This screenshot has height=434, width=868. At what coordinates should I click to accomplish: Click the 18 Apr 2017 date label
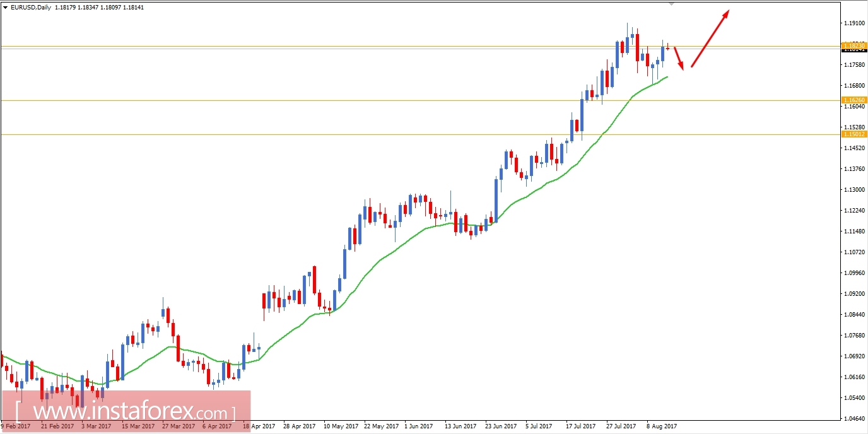[259, 426]
